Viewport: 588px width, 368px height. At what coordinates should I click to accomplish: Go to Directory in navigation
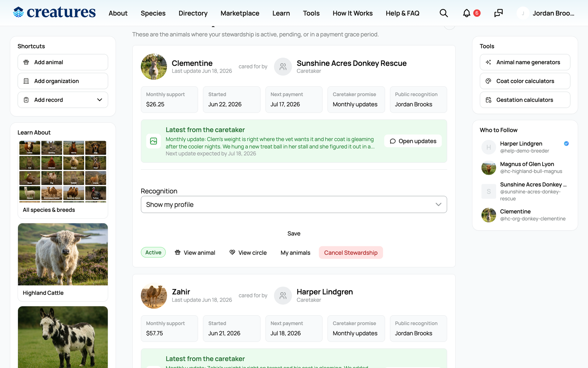click(x=193, y=13)
